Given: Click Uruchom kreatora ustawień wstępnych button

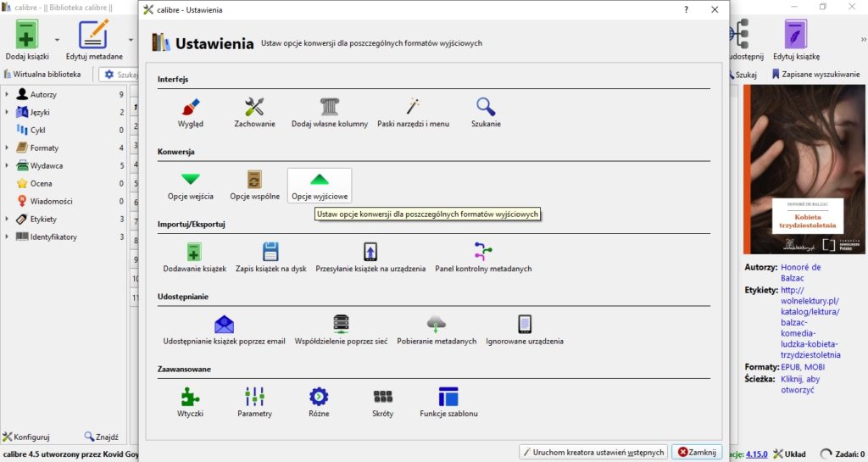Looking at the screenshot, I should (593, 452).
